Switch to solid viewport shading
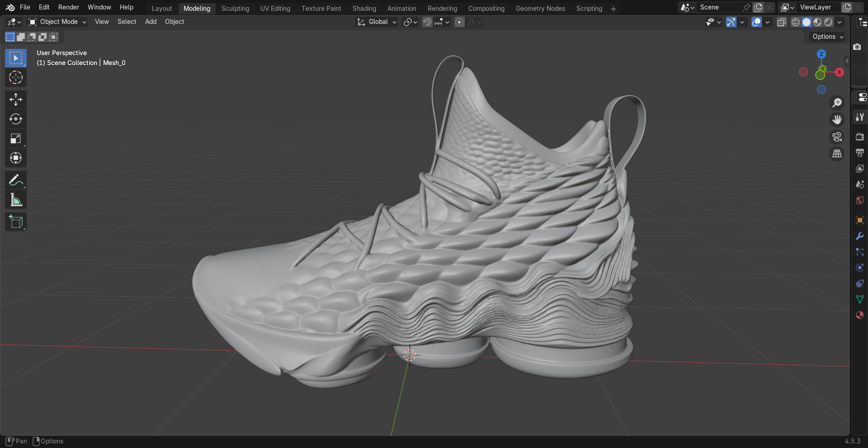 pos(807,22)
